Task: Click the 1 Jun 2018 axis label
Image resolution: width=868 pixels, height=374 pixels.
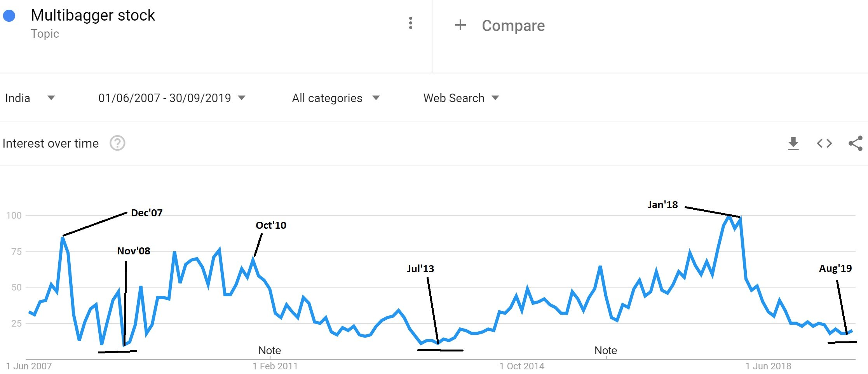Action: pos(768,366)
